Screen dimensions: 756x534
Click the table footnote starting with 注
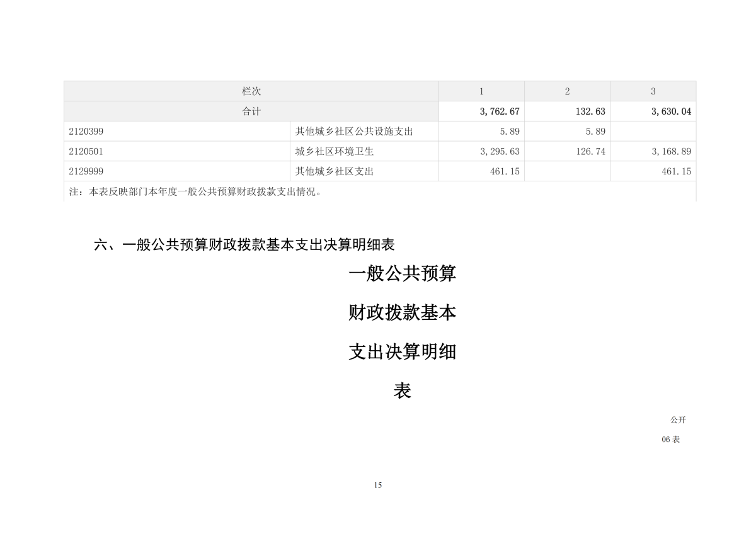point(195,192)
